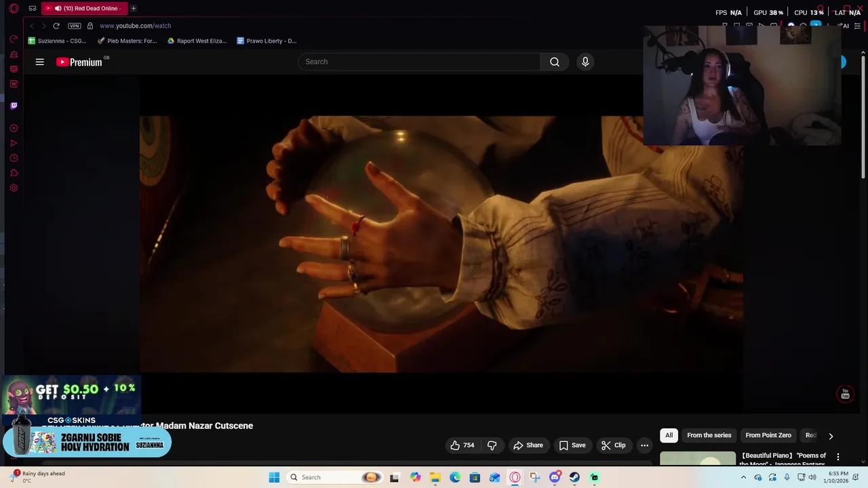Open the Suziannna - CSG bookmark
Image resolution: width=868 pixels, height=488 pixels.
pos(58,41)
